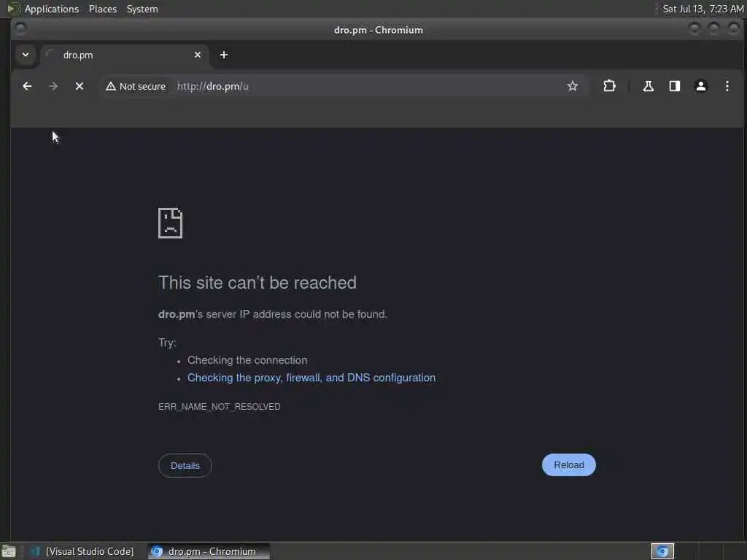The image size is (747, 560).
Task: Click the "Checking the connection" text
Action: pyautogui.click(x=247, y=360)
